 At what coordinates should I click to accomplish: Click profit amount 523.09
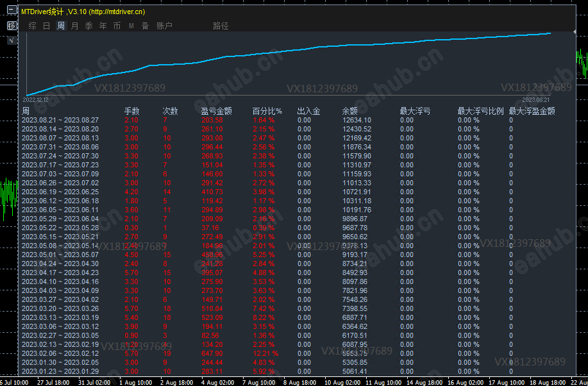point(212,318)
